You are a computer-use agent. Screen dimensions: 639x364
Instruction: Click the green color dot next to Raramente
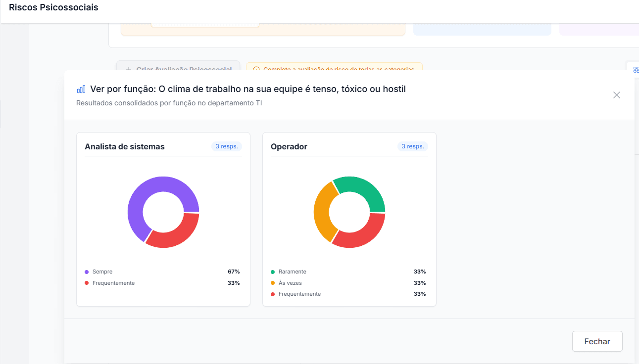[x=274, y=271]
